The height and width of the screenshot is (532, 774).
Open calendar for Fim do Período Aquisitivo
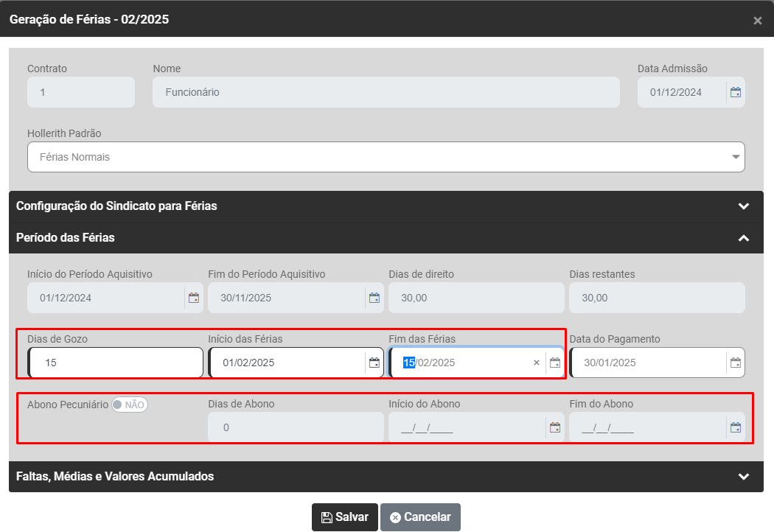(x=374, y=298)
